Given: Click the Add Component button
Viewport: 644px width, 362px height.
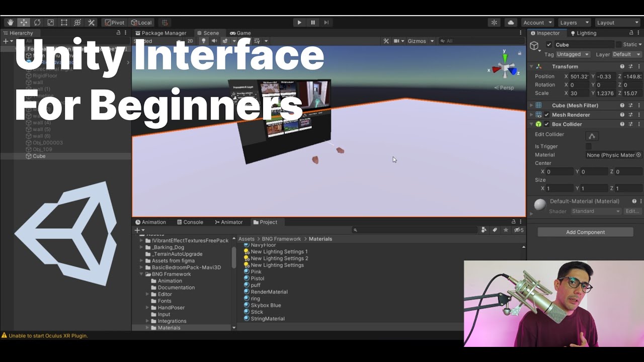Looking at the screenshot, I should point(585,232).
